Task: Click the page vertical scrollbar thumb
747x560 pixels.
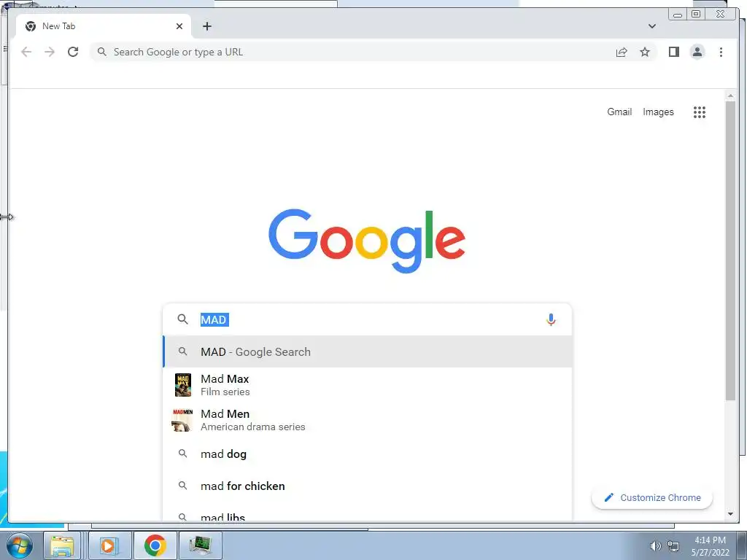Action: [x=730, y=250]
